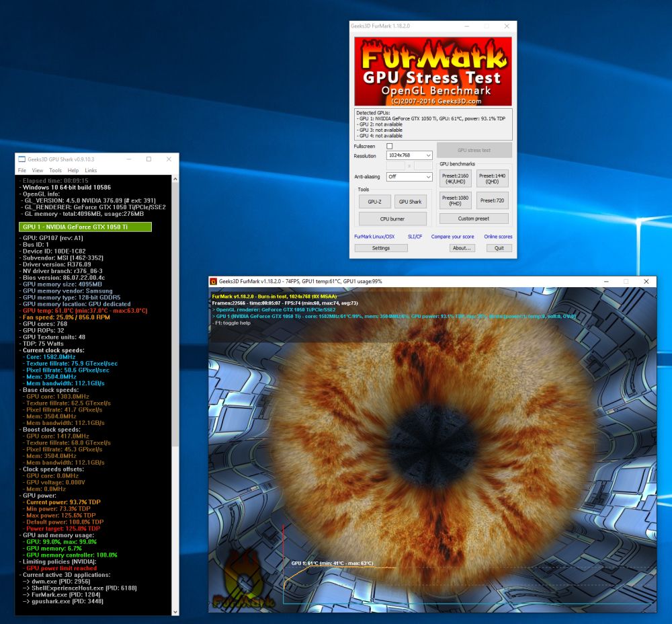Click 'GPU memory vendor: Samsung' line
The width and height of the screenshot is (672, 624).
tap(67, 290)
